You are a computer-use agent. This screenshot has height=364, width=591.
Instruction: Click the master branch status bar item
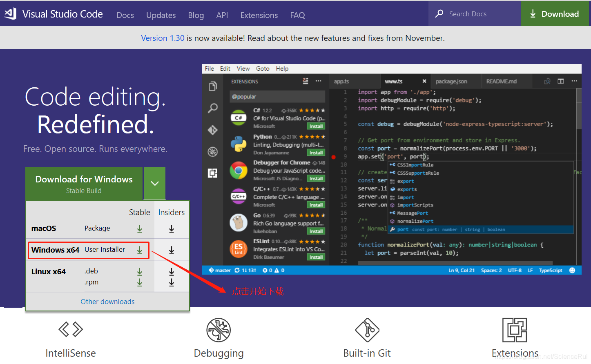tap(220, 270)
